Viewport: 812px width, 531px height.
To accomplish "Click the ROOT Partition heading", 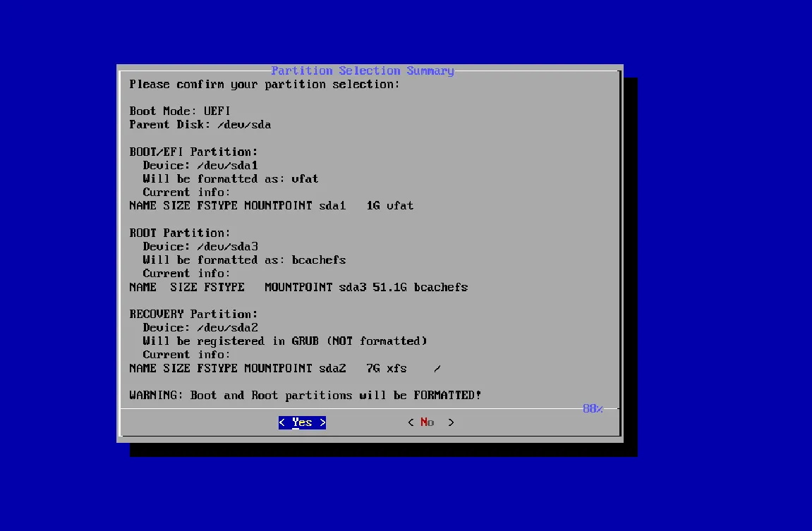I will click(x=180, y=233).
